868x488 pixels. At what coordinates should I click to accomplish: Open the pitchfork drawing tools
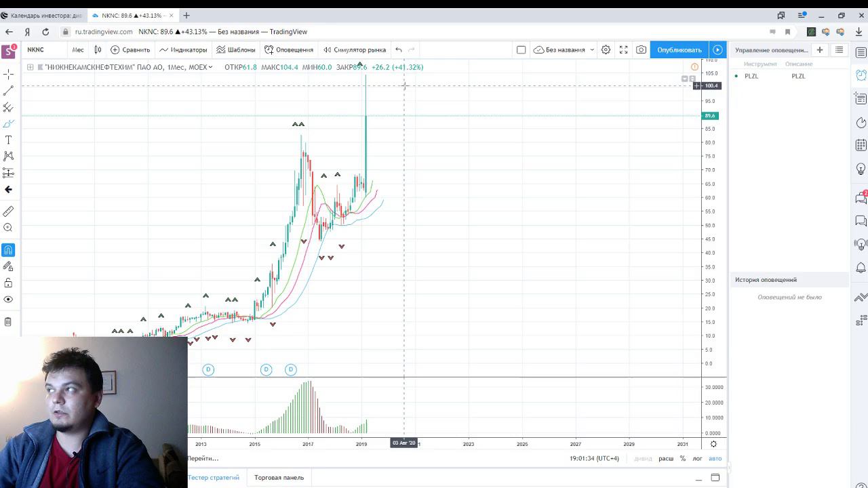8,107
